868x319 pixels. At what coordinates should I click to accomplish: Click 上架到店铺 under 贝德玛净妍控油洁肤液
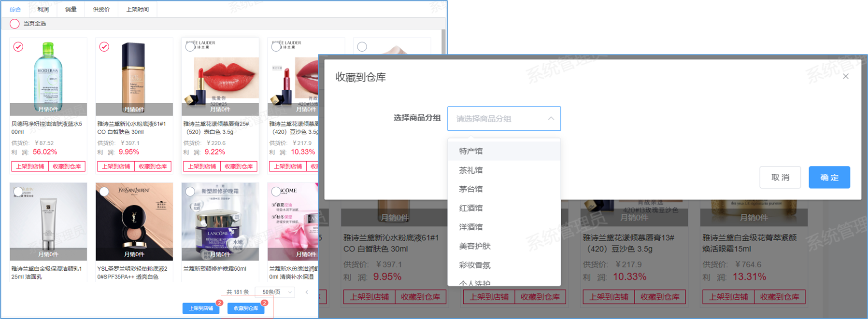tap(30, 166)
